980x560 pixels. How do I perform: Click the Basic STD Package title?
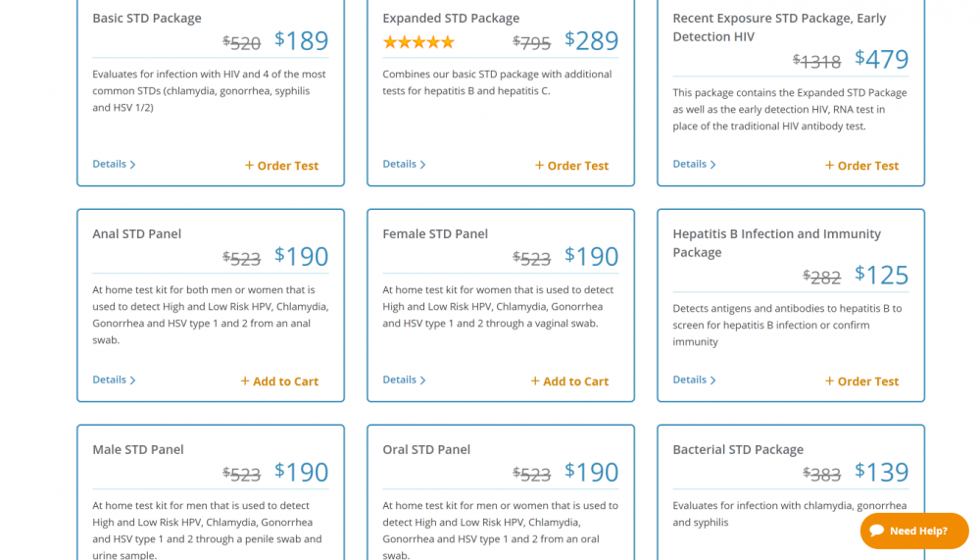147,19
